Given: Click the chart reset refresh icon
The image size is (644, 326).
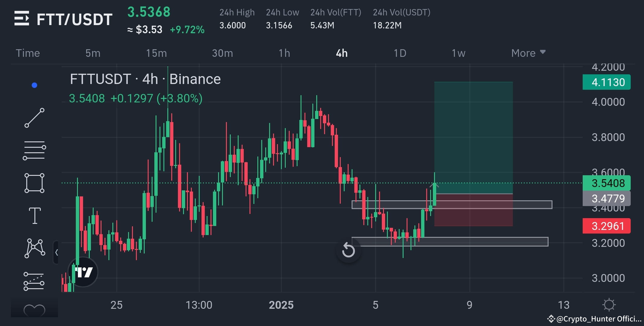Looking at the screenshot, I should coord(348,250).
